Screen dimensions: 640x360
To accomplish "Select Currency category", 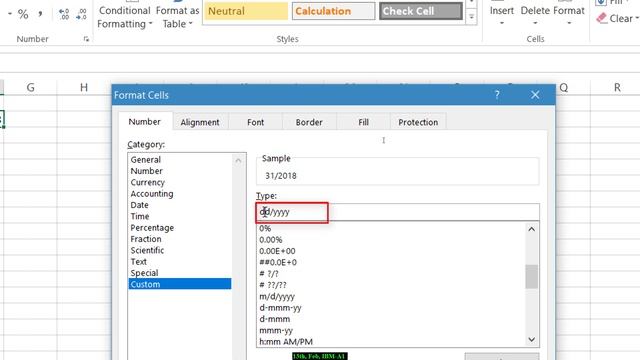I will 180,182.
